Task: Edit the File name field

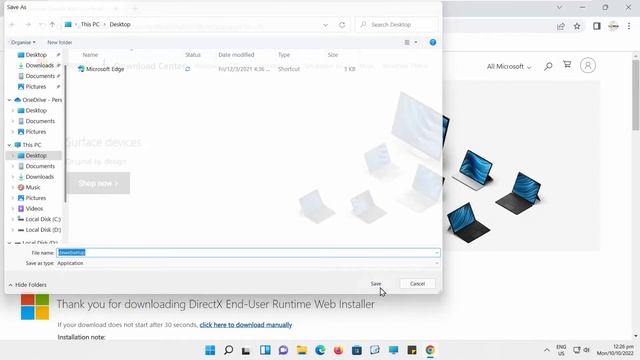Action: [248, 253]
